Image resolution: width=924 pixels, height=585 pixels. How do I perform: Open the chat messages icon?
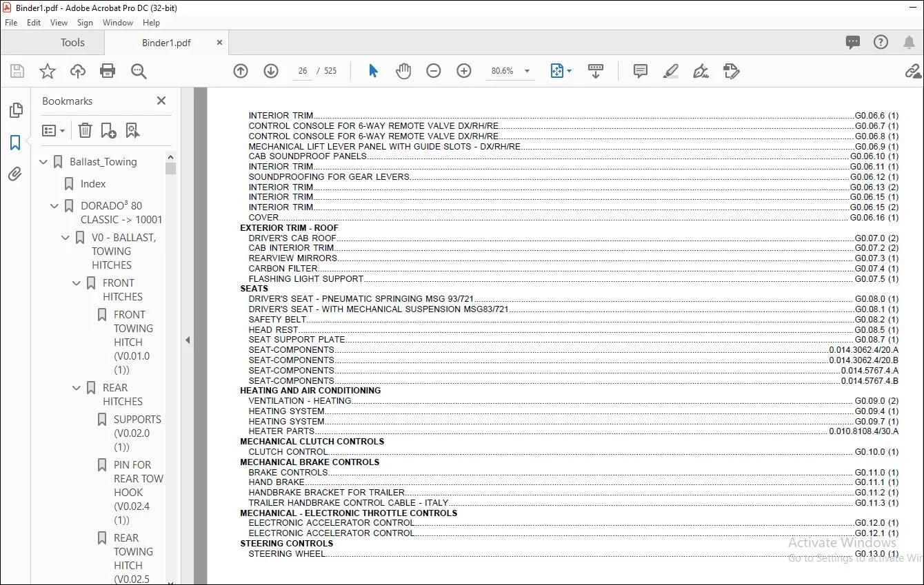click(853, 42)
